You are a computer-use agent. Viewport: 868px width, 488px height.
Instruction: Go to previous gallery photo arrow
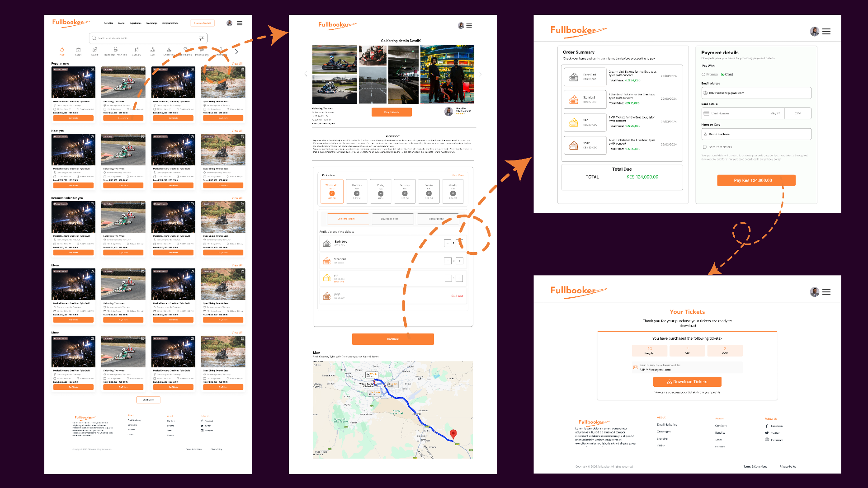coord(306,74)
